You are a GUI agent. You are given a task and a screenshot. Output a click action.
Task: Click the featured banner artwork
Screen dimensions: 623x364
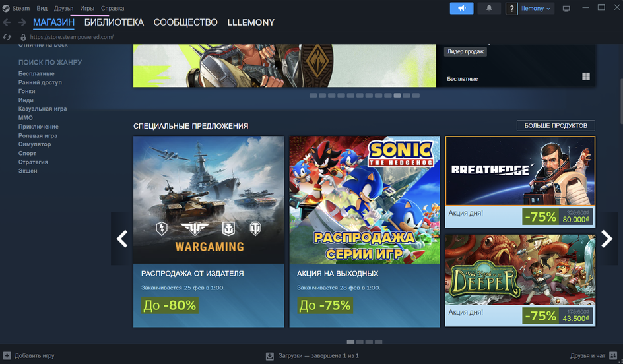coord(284,65)
